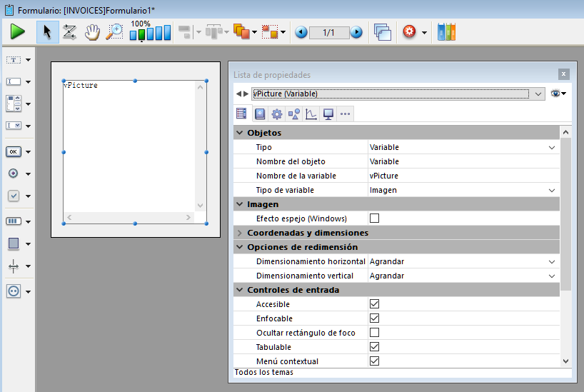Open Dimensionamiento horizontal dropdown
This screenshot has width=584, height=392.
point(551,261)
